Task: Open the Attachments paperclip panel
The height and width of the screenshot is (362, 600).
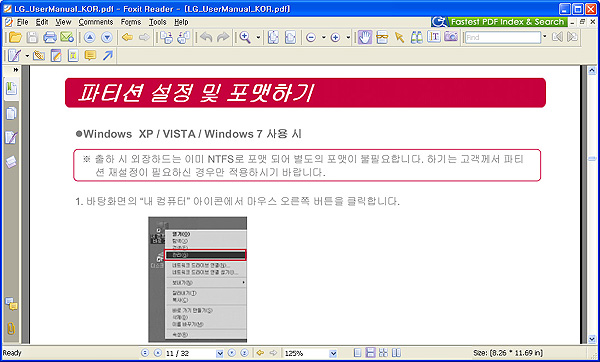Action: point(11,328)
